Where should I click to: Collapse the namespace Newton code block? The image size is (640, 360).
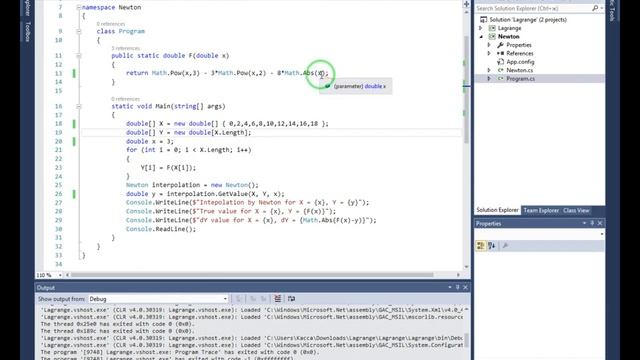[78, 7]
